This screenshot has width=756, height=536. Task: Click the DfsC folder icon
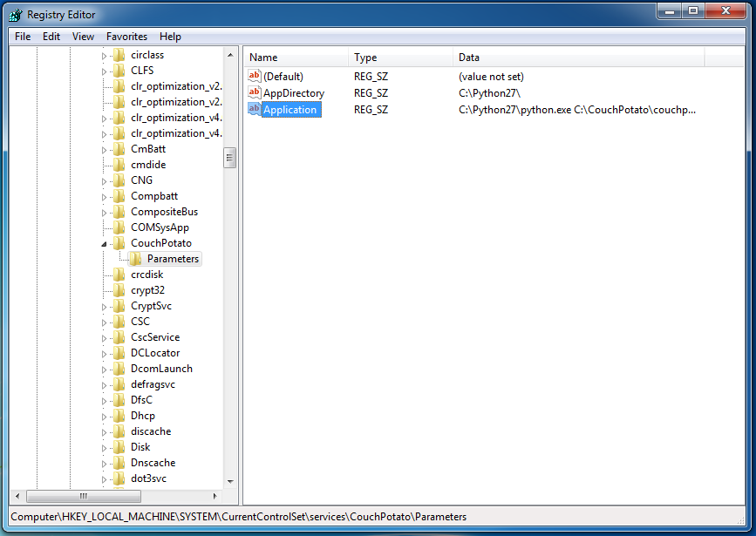(119, 399)
